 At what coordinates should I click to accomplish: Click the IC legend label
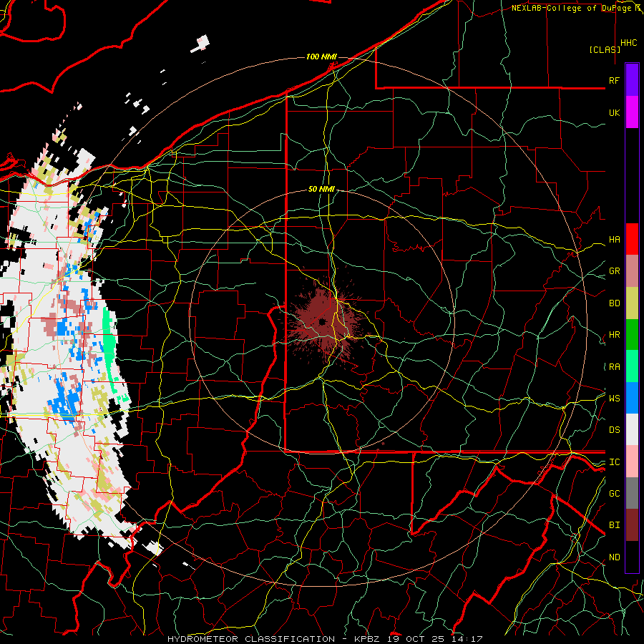pyautogui.click(x=614, y=462)
